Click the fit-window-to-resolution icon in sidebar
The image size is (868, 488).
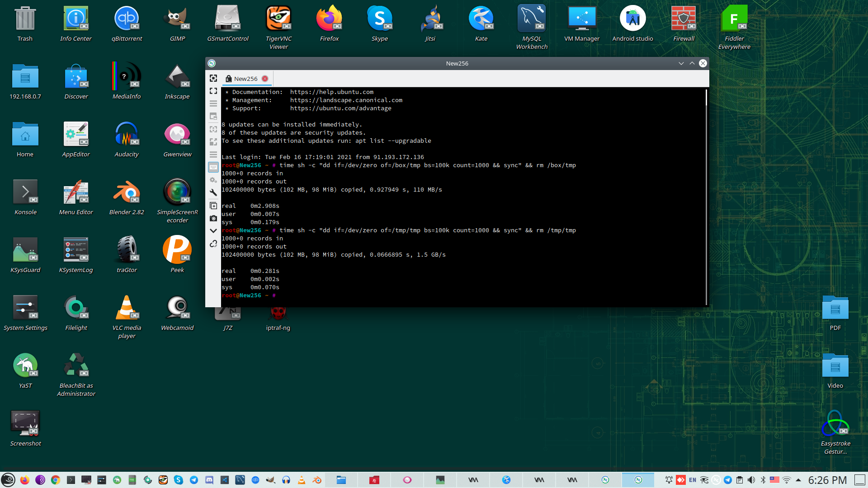pos(213,78)
